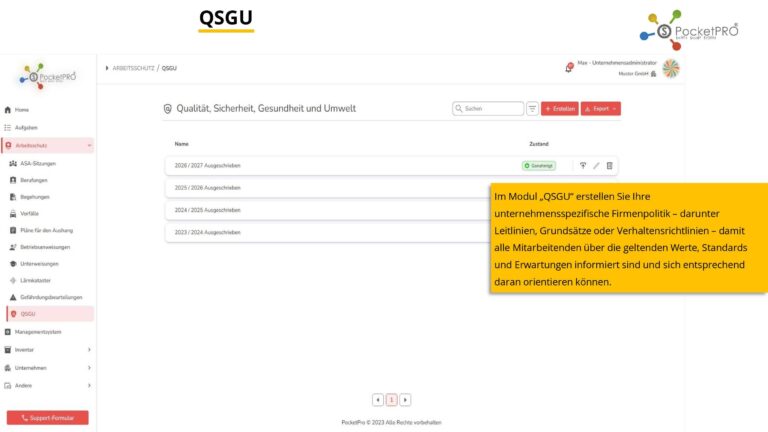
Task: Open ASA-Sitzungen menu item
Action: tap(38, 163)
